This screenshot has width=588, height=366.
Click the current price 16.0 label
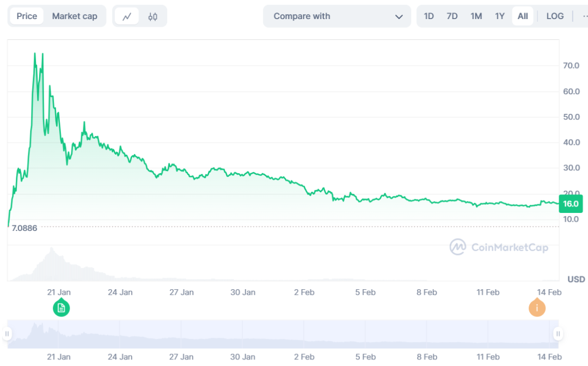coord(571,204)
